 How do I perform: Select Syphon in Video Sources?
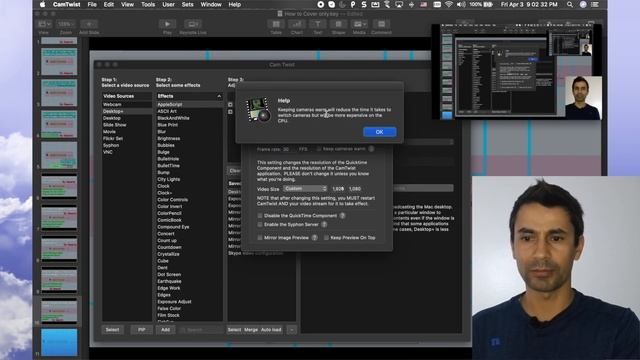127,145
